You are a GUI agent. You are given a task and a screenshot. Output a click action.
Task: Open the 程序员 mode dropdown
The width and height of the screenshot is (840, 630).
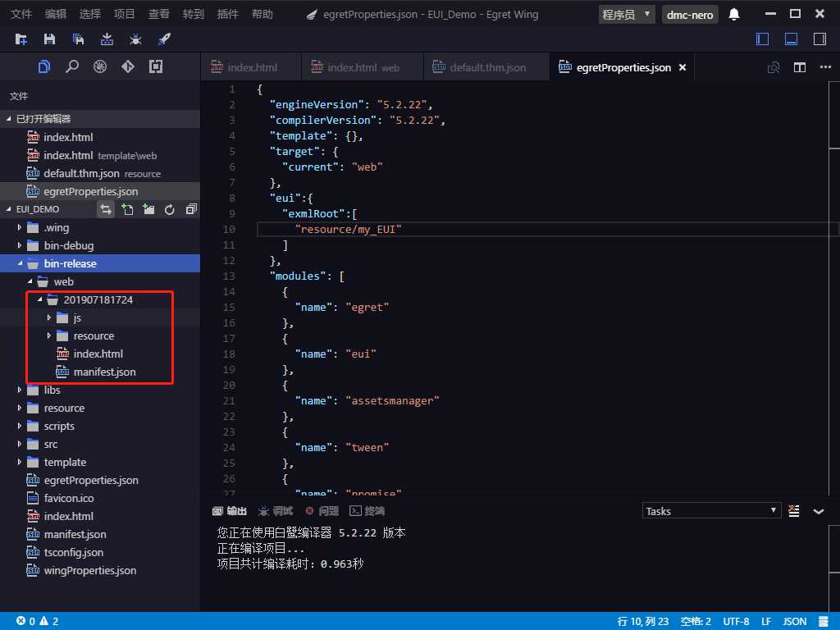tap(626, 15)
